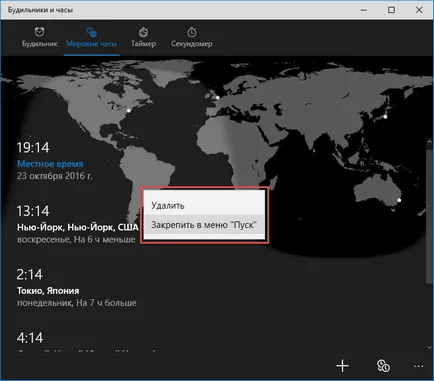434x381 pixels.
Task: Click the Europe city dot on map
Action: (217, 98)
